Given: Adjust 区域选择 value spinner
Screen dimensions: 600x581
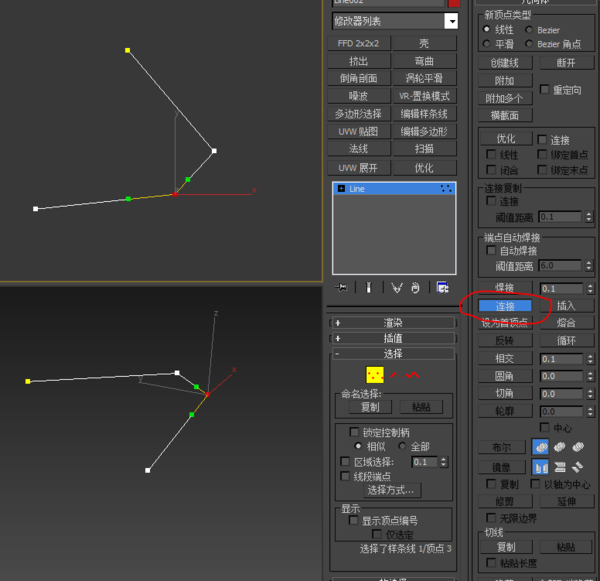Looking at the screenshot, I should (443, 462).
